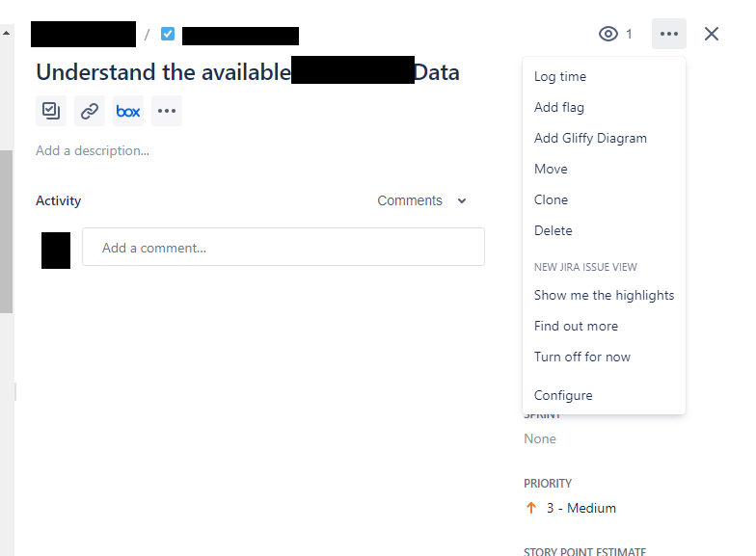Image resolution: width=756 pixels, height=556 pixels.
Task: Open the more actions dots under the title
Action: tap(167, 111)
